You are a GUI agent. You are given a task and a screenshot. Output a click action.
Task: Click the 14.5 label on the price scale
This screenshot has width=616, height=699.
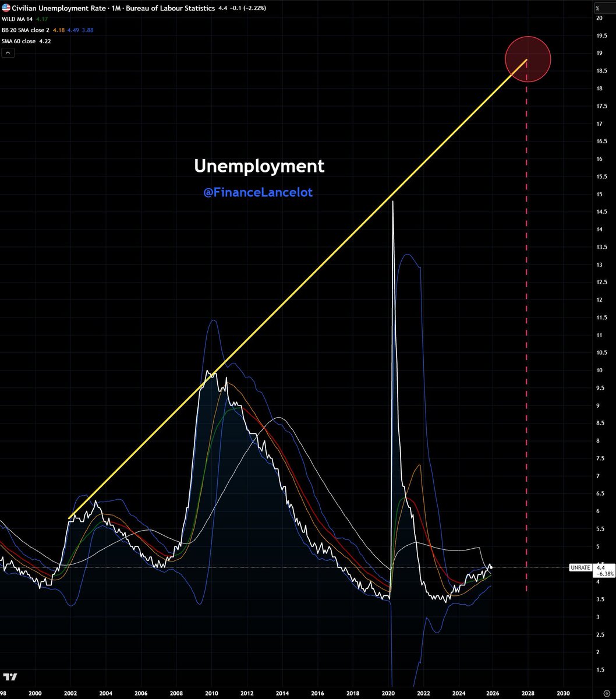coord(601,211)
